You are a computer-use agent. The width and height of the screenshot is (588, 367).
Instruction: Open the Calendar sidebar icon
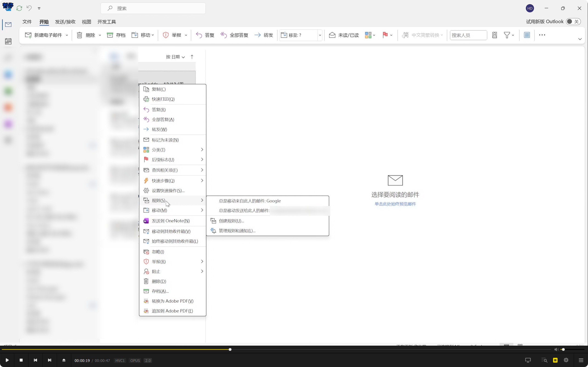pyautogui.click(x=8, y=41)
